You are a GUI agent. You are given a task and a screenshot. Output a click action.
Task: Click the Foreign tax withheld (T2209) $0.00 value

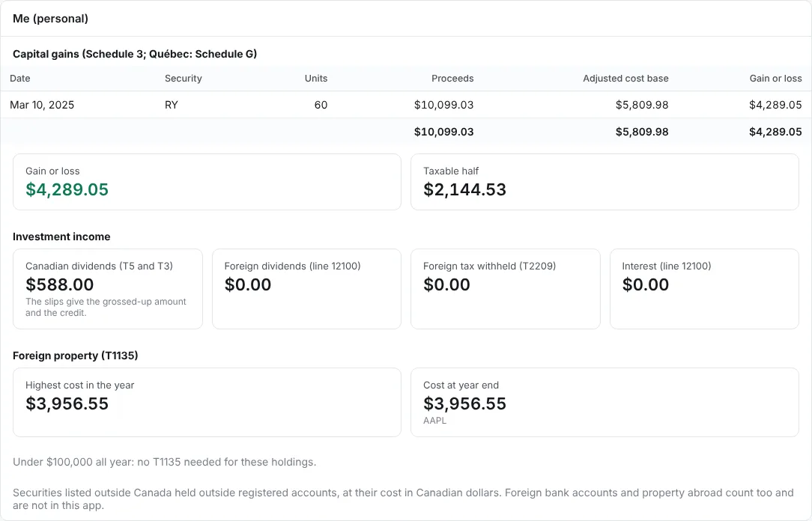447,284
